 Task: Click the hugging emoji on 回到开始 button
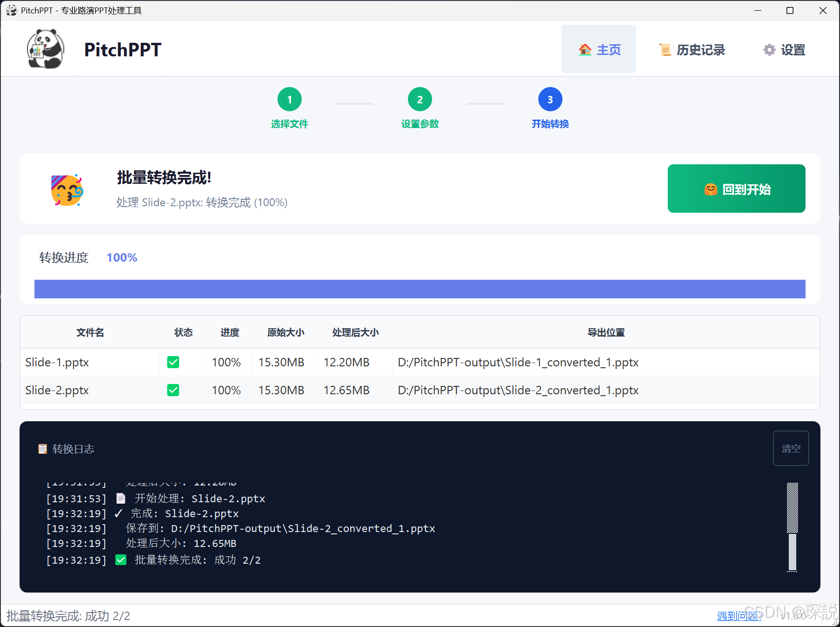point(711,189)
